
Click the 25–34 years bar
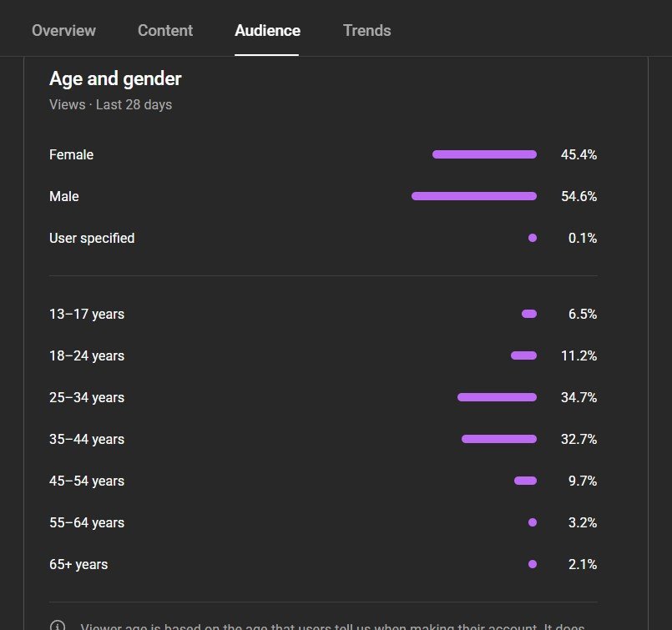coord(497,397)
